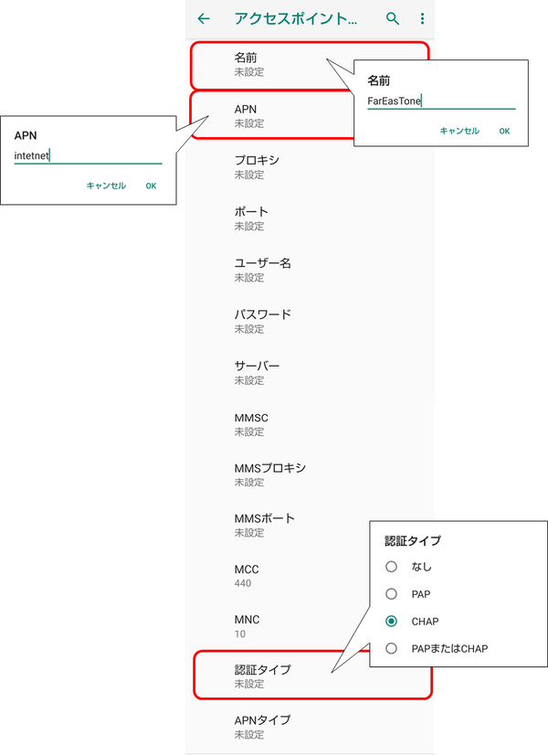
Task: Select the CHAP radio button
Action: pyautogui.click(x=391, y=621)
